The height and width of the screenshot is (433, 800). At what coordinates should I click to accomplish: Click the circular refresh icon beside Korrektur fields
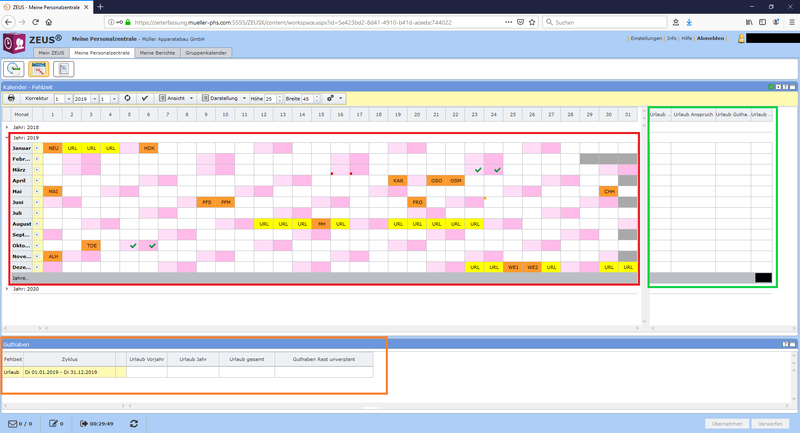coord(127,99)
